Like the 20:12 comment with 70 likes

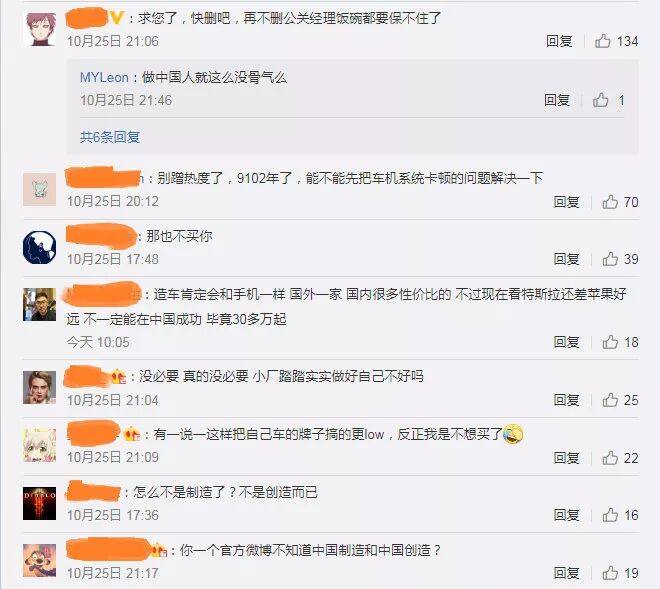[x=610, y=202]
